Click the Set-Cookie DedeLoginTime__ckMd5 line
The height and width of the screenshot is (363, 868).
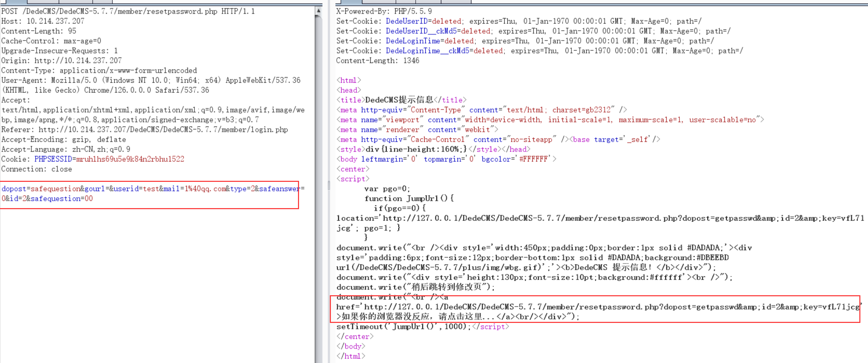[x=540, y=51]
